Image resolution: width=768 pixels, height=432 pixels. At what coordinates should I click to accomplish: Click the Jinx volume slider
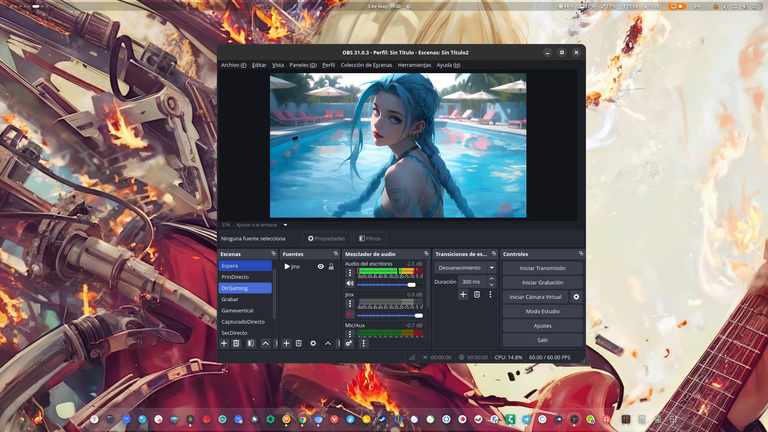coord(390,315)
